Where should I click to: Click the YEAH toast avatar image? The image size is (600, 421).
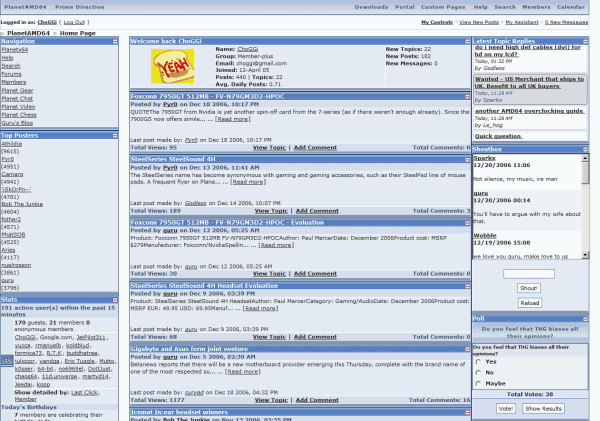(x=173, y=66)
